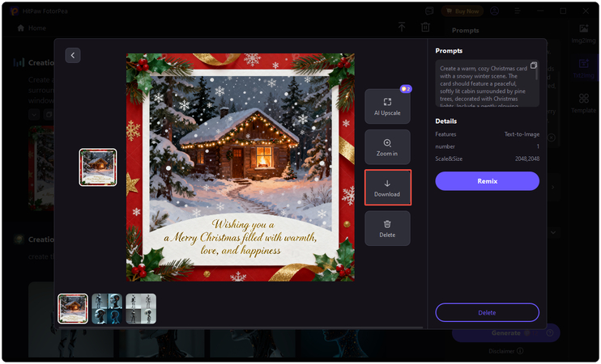Click the HitPaw FotorPea app logo
601x364 pixels.
pyautogui.click(x=15, y=11)
